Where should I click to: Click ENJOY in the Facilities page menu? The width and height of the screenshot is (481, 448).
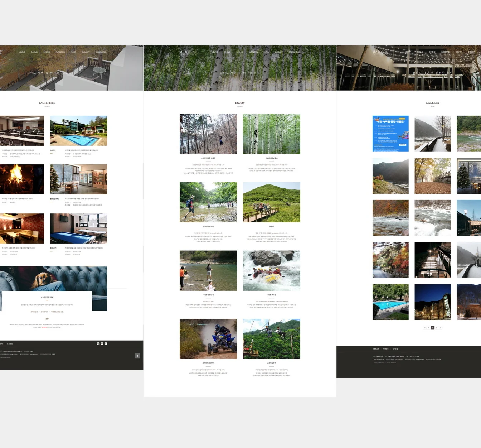pos(73,52)
